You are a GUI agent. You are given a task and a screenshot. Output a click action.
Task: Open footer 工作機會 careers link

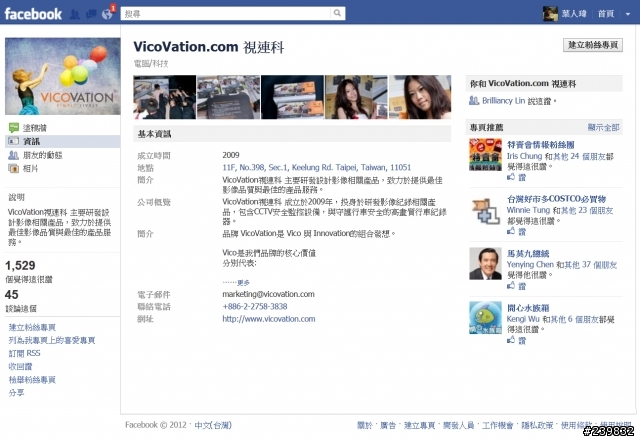[498, 426]
